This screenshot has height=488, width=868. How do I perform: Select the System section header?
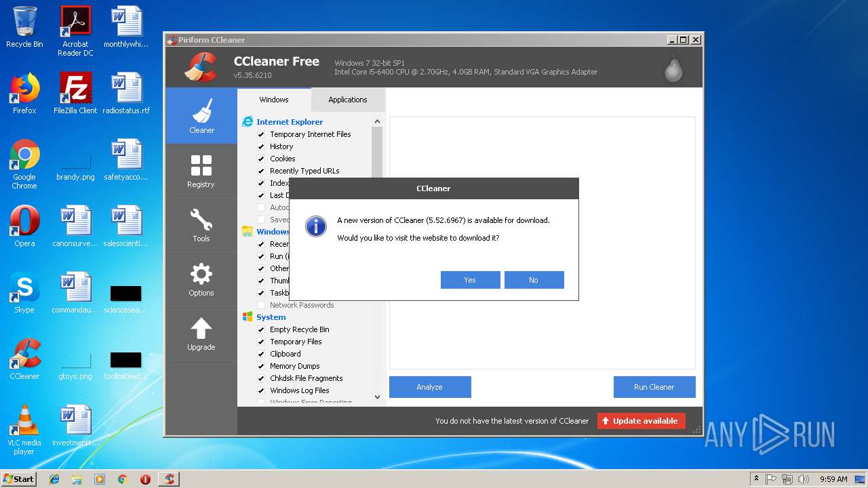click(x=271, y=317)
